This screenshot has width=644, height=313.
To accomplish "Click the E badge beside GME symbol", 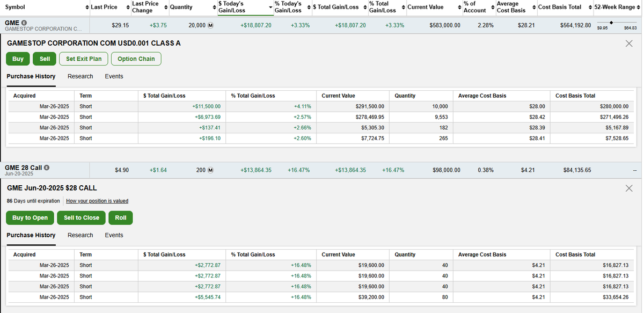I will pyautogui.click(x=24, y=23).
